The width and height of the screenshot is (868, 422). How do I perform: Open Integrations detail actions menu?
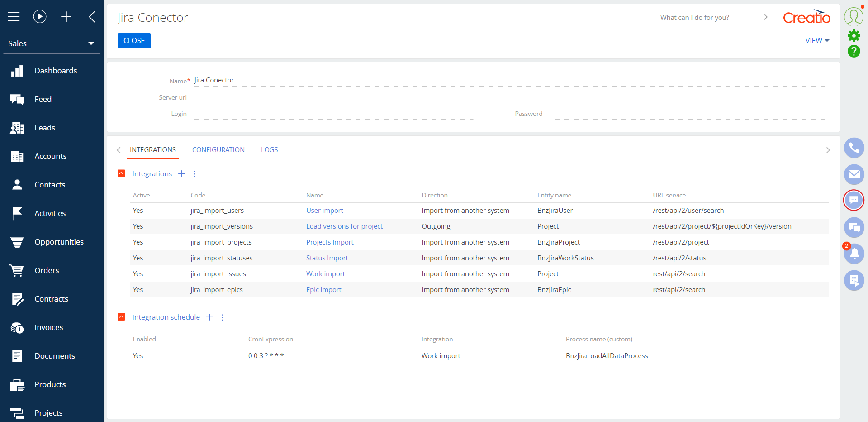tap(194, 174)
